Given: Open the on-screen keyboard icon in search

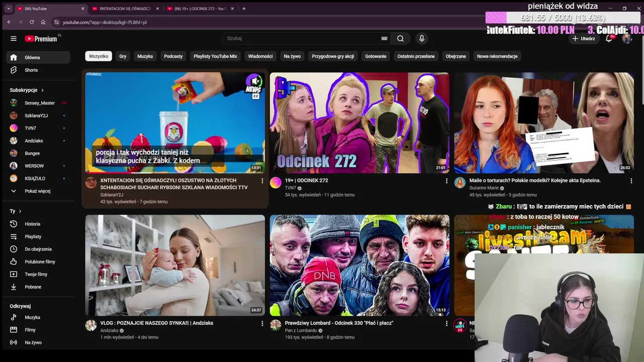Looking at the screenshot, I should (384, 38).
